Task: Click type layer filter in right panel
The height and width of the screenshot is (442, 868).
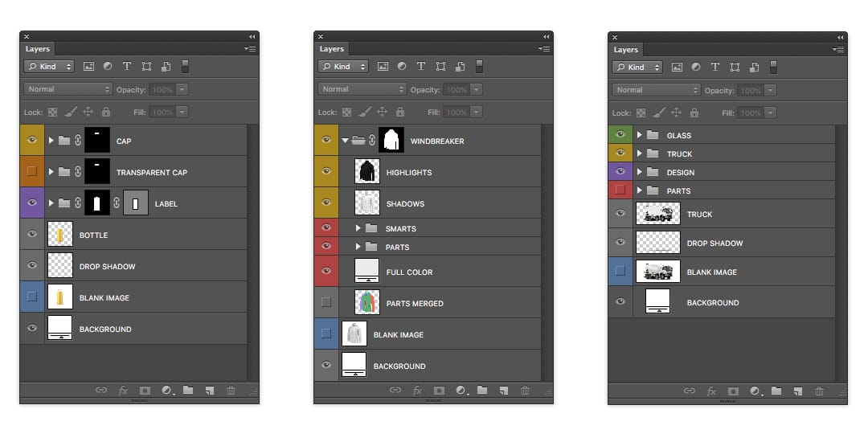Action: tap(715, 67)
